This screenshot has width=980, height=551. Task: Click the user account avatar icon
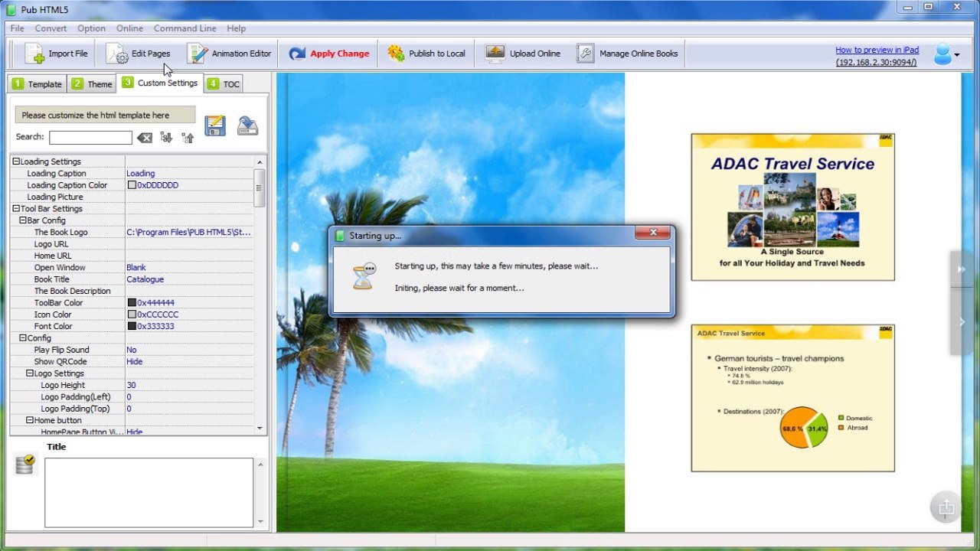(942, 54)
